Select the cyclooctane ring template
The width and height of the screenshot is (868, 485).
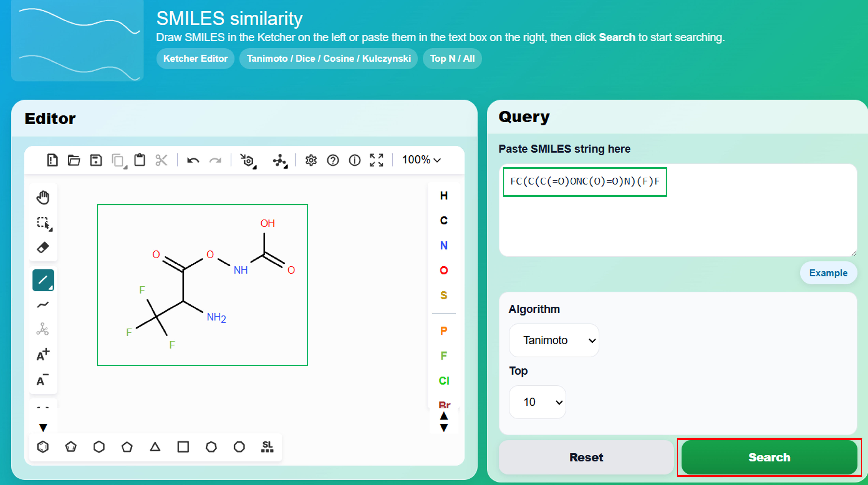(x=239, y=447)
